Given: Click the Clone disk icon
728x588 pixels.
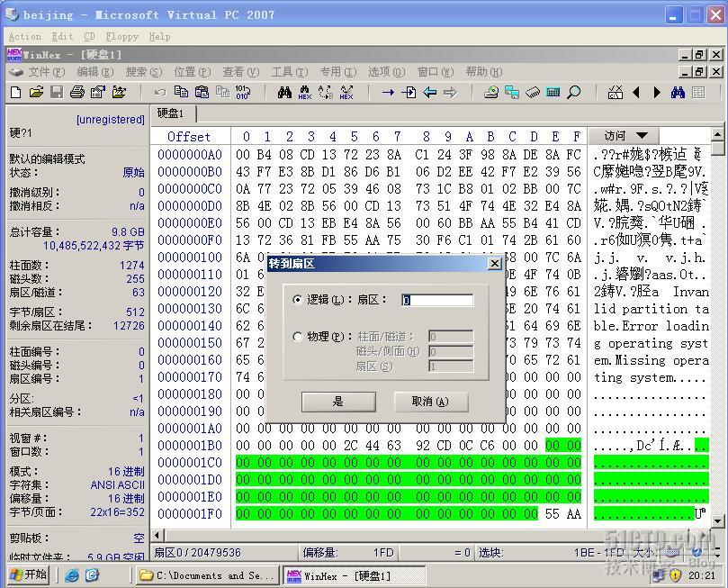Looking at the screenshot, I should [512, 92].
